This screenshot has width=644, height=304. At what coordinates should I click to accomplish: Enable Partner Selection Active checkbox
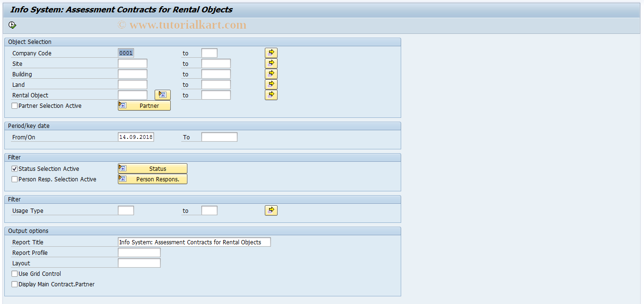click(14, 106)
